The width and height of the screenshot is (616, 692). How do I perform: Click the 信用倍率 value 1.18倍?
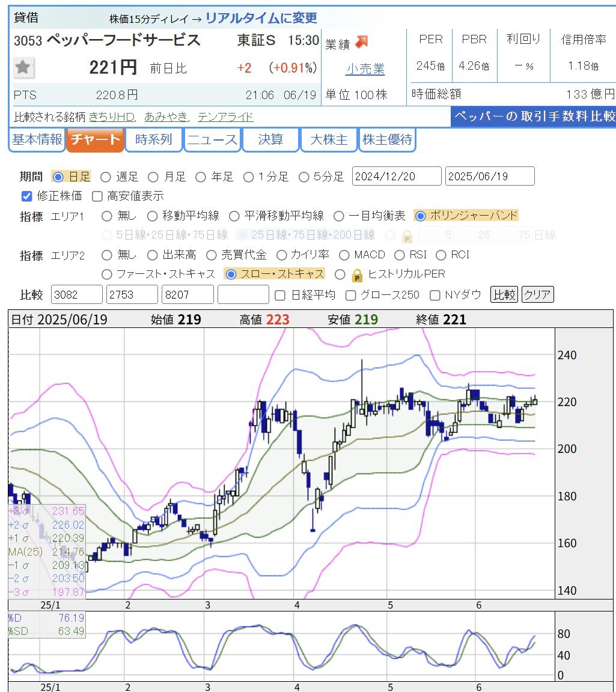point(584,66)
